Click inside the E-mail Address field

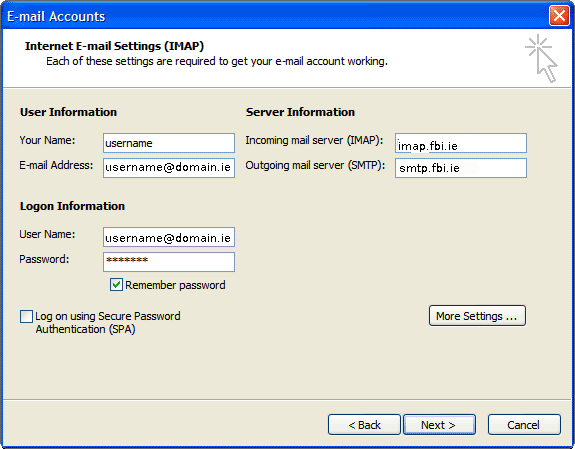pyautogui.click(x=169, y=168)
